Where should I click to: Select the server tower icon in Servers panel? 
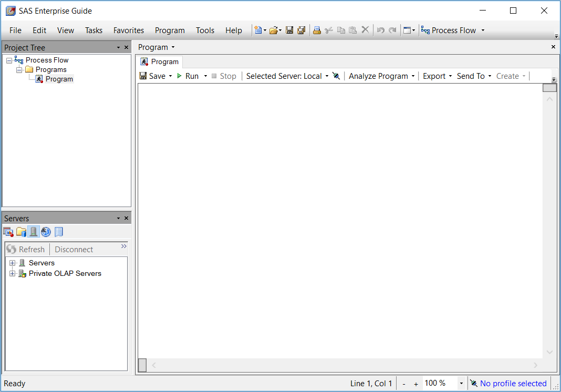point(33,232)
